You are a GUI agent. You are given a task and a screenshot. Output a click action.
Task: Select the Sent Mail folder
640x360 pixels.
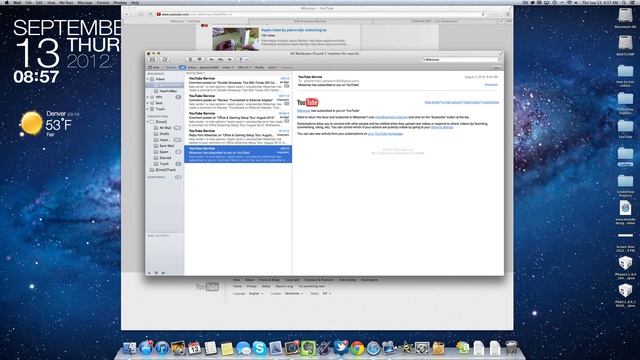(165, 146)
